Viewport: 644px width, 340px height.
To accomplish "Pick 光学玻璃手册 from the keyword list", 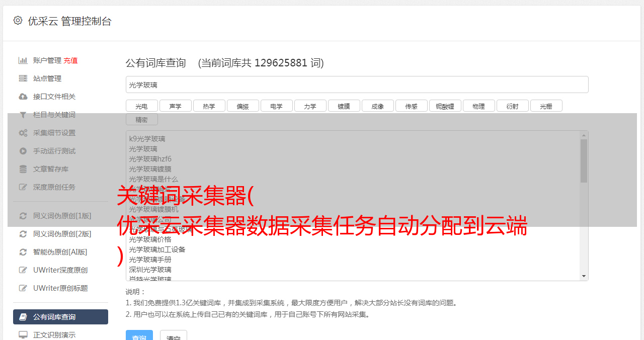I will [150, 260].
